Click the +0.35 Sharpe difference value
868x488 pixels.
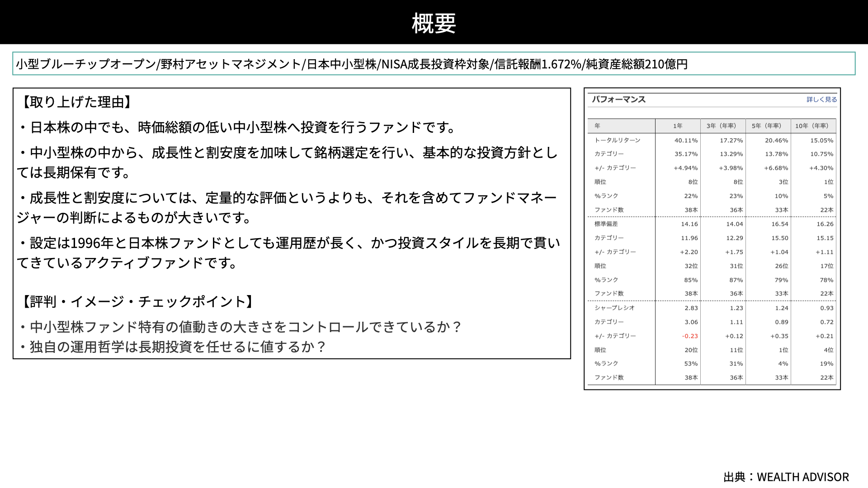[779, 336]
